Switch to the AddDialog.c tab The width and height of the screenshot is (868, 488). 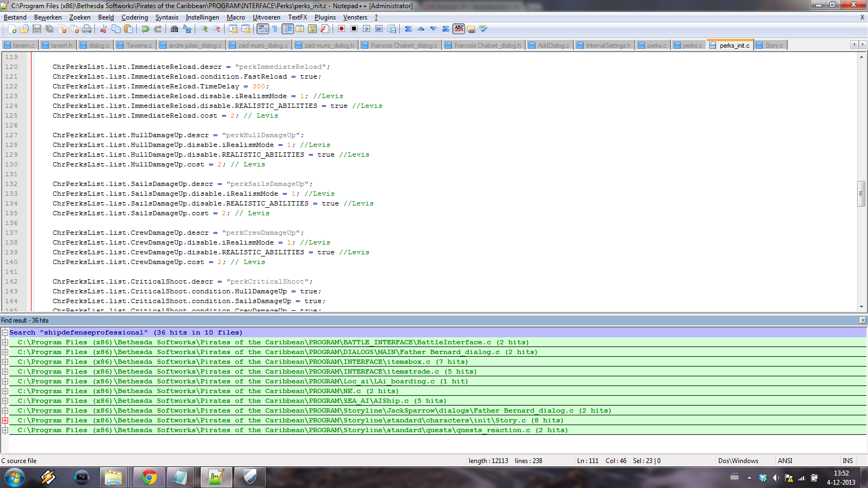click(549, 46)
